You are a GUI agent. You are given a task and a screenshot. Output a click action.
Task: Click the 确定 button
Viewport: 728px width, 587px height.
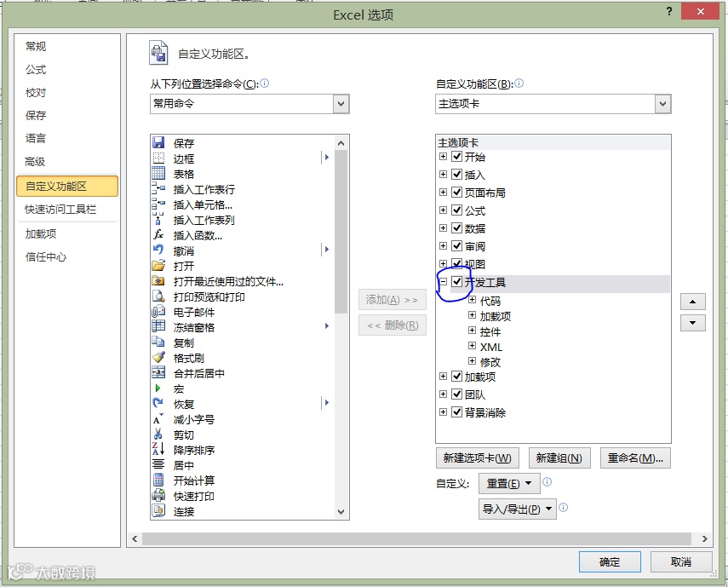[x=610, y=562]
